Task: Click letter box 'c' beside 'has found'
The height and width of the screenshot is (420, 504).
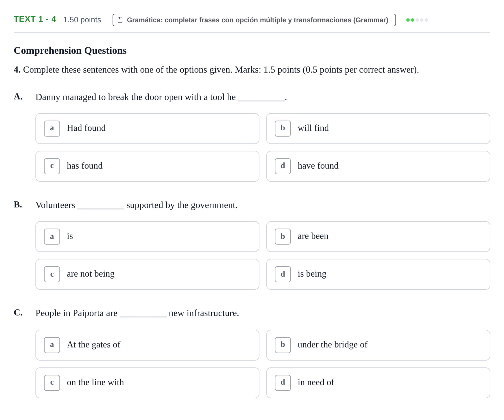Action: (x=52, y=166)
